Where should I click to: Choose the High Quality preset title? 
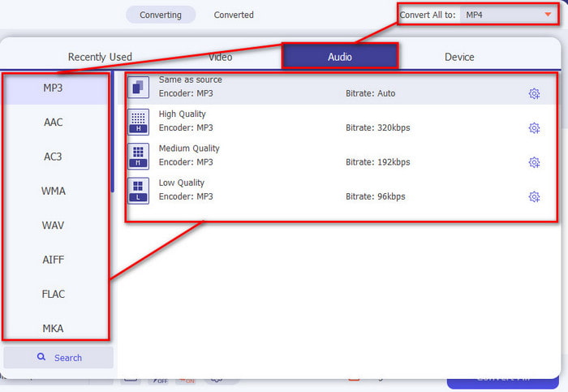[183, 114]
